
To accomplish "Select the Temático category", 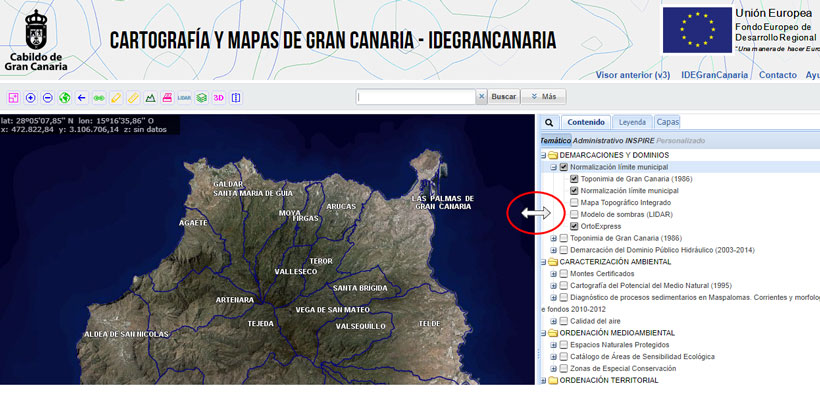I will 555,141.
